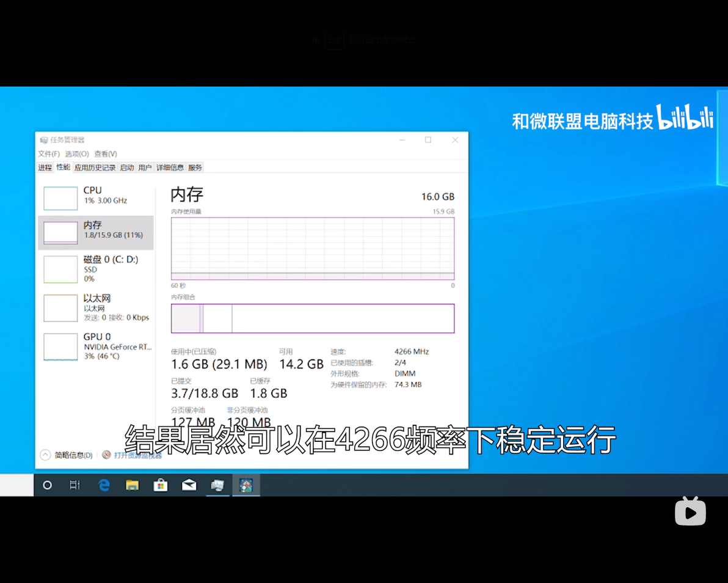Open the 查看(V) menu

[x=106, y=154]
